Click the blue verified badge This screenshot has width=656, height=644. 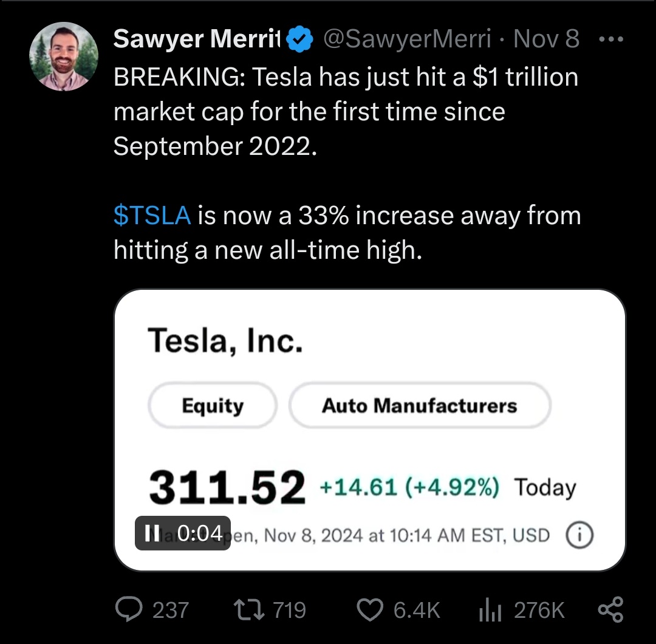[299, 39]
